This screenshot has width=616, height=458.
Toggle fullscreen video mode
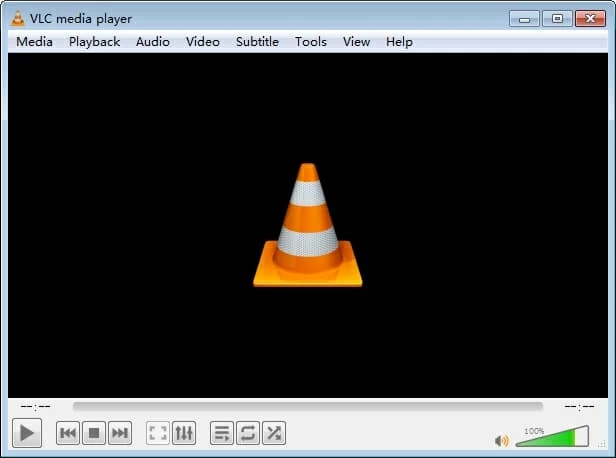[x=157, y=433]
